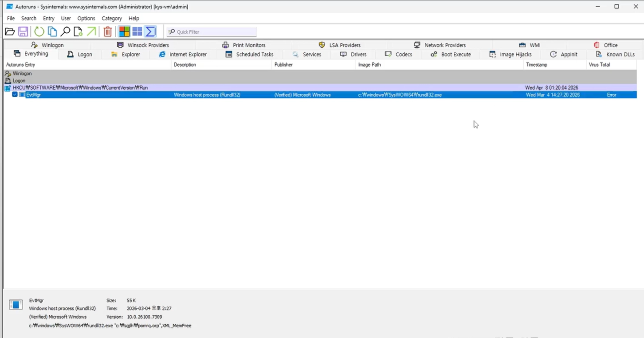Select the HKCU CurrentVersion Run registry row
Screen dimensions: 644x338
(x=320, y=88)
